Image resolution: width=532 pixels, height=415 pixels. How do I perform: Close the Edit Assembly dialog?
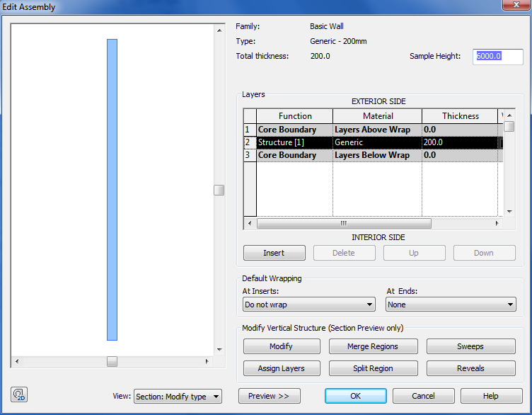tap(516, 5)
